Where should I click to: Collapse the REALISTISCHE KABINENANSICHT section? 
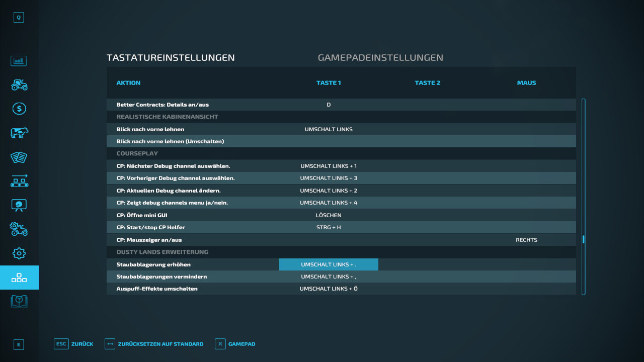click(341, 117)
